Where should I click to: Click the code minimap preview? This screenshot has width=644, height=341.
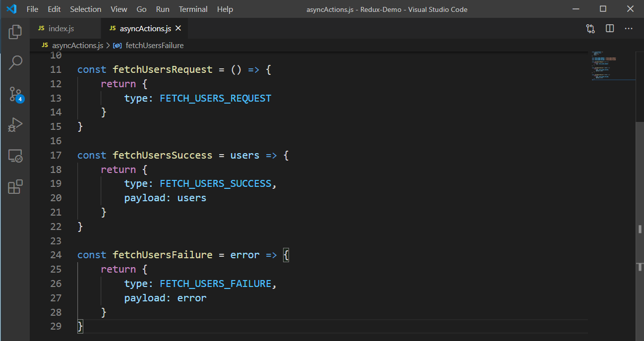612,65
